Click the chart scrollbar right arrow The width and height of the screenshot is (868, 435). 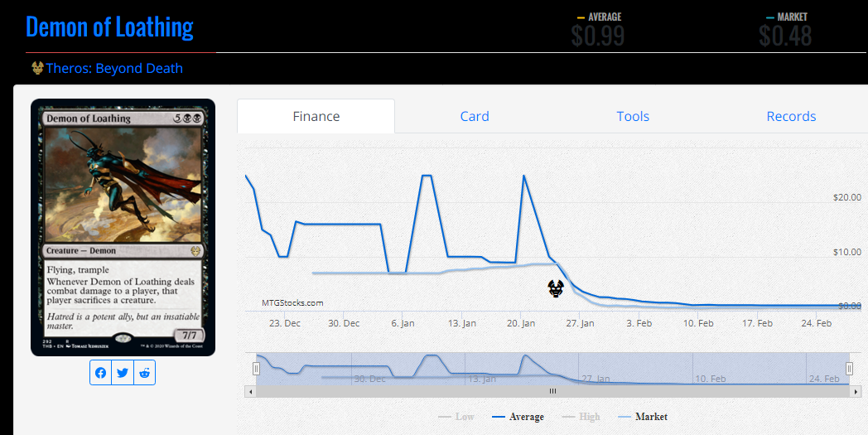coord(856,392)
